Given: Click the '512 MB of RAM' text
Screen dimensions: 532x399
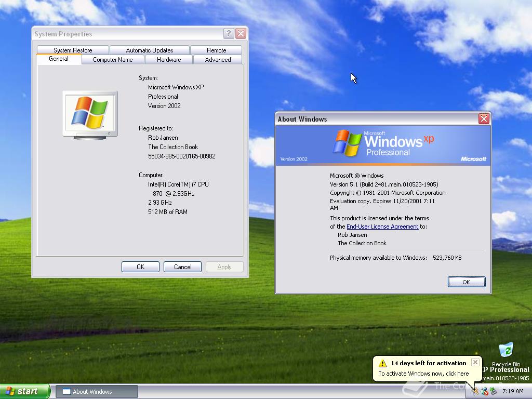Looking at the screenshot, I should tap(168, 212).
